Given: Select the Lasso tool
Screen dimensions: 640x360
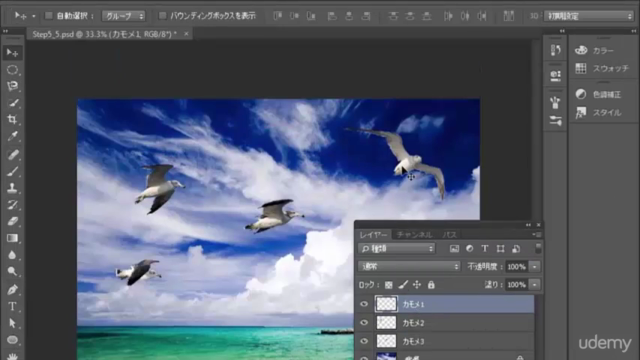Looking at the screenshot, I should (x=12, y=86).
